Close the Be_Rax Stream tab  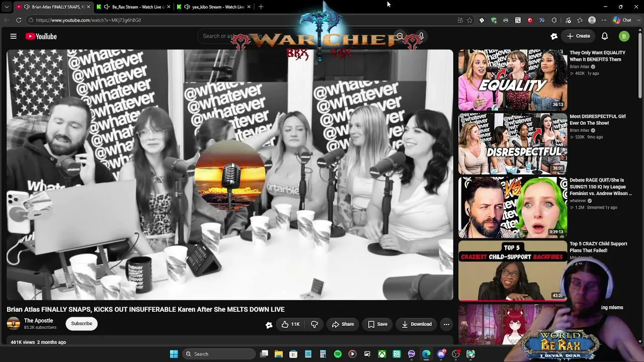click(169, 7)
